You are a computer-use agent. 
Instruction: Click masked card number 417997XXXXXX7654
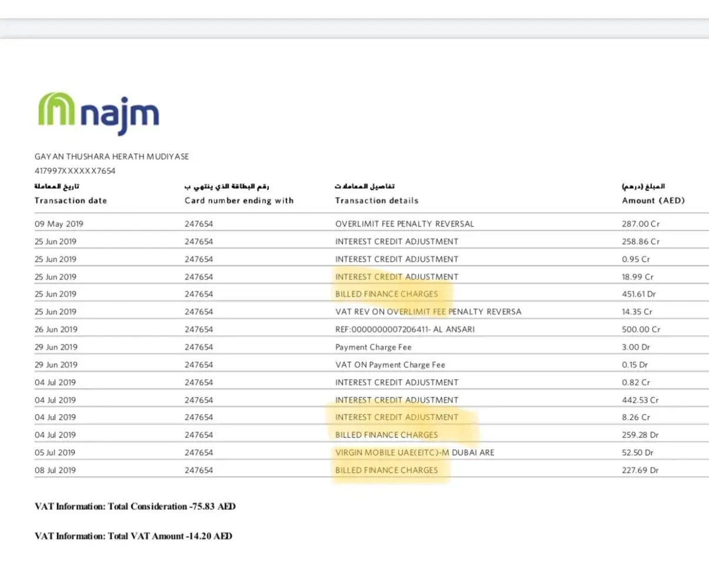tap(75, 171)
